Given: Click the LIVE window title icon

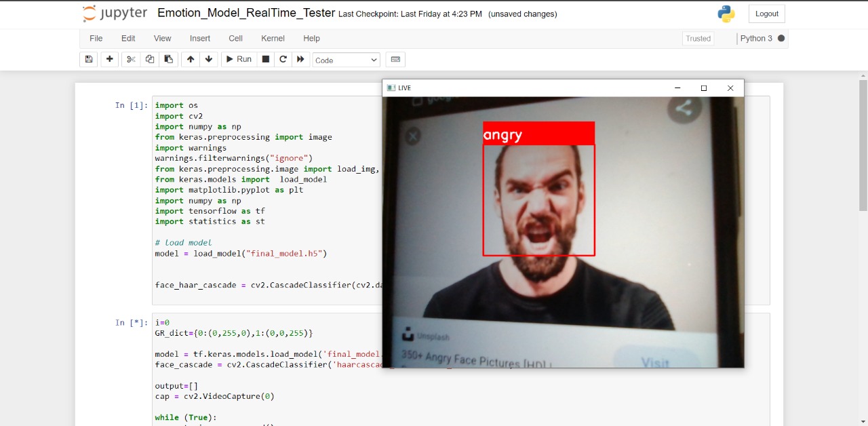Looking at the screenshot, I should pyautogui.click(x=391, y=88).
